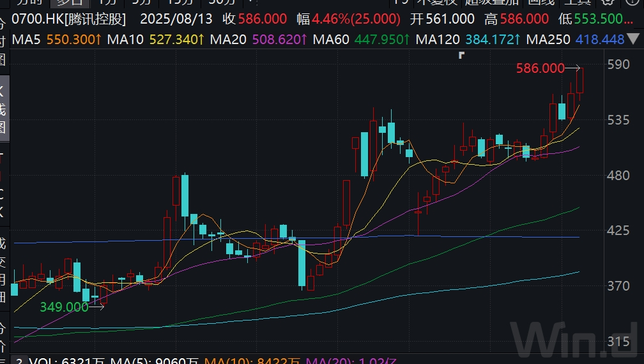Image resolution: width=644 pixels, height=364 pixels.
Task: Select the MA5 550.300 indicator label
Action: pos(57,40)
